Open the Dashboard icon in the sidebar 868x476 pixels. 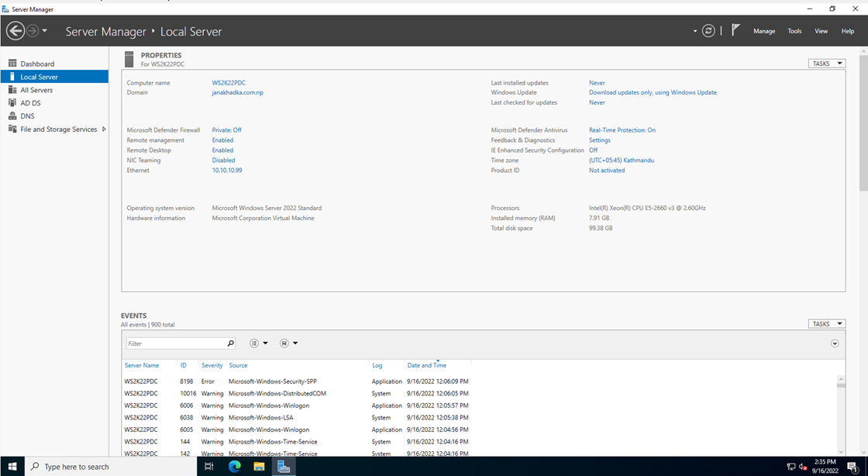pyautogui.click(x=12, y=64)
